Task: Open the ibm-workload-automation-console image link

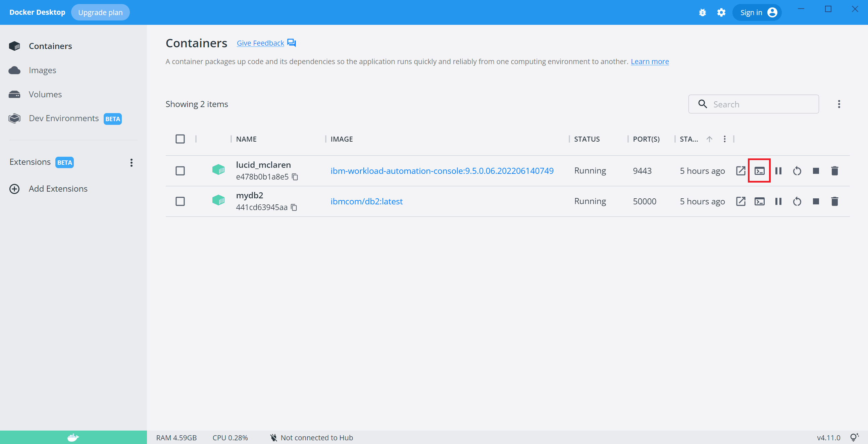Action: (x=442, y=170)
